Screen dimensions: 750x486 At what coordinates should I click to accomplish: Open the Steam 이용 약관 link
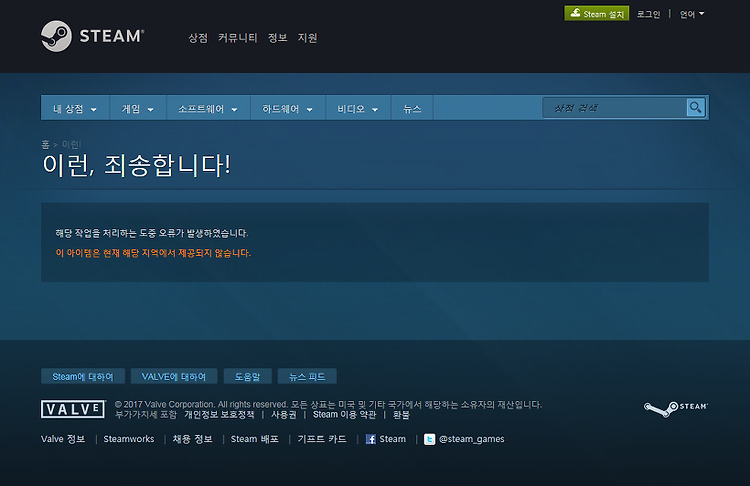pyautogui.click(x=344, y=415)
